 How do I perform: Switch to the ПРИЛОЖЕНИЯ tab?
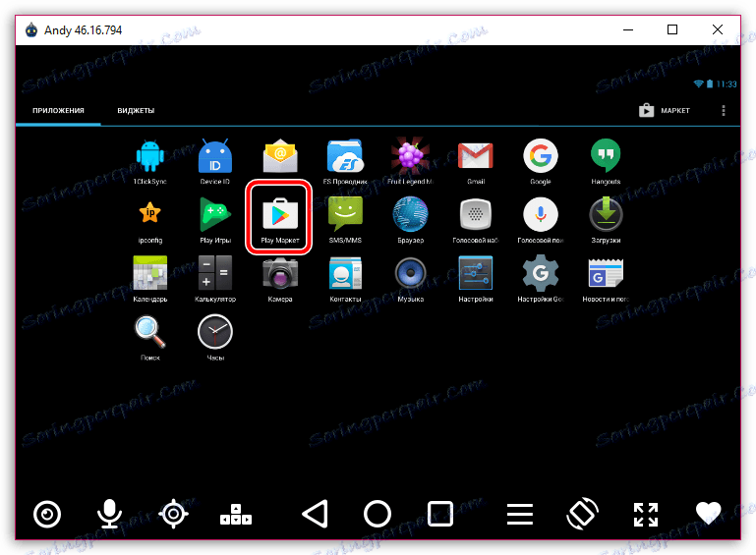[58, 110]
